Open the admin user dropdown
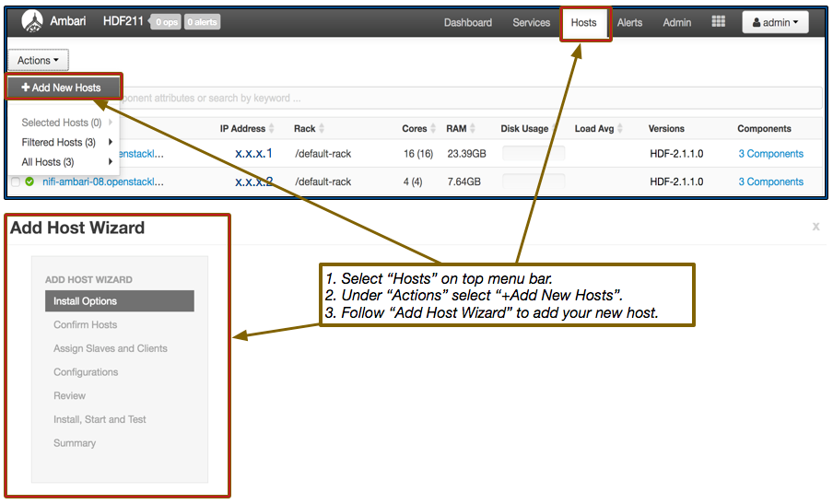Screen dimensions: 833x504 point(775,22)
